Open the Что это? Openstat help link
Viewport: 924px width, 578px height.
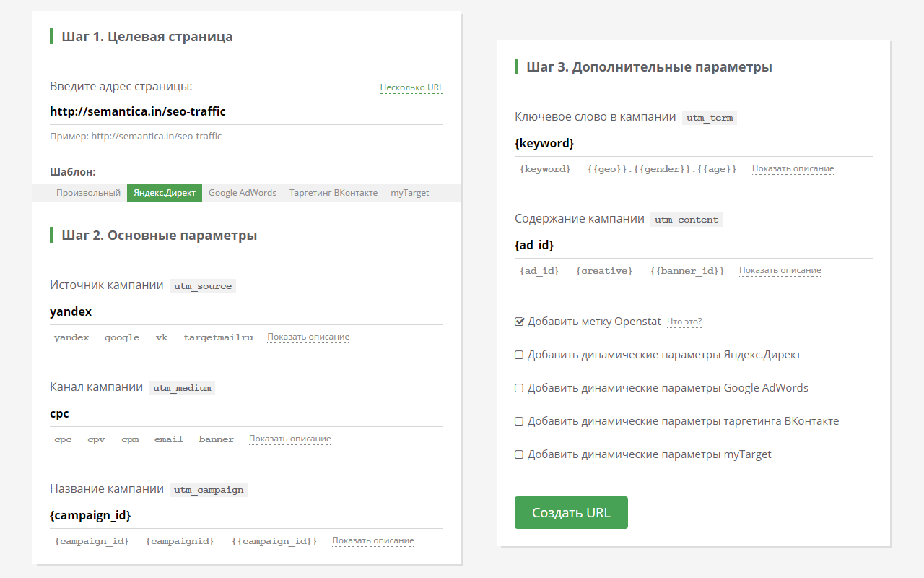pos(684,322)
